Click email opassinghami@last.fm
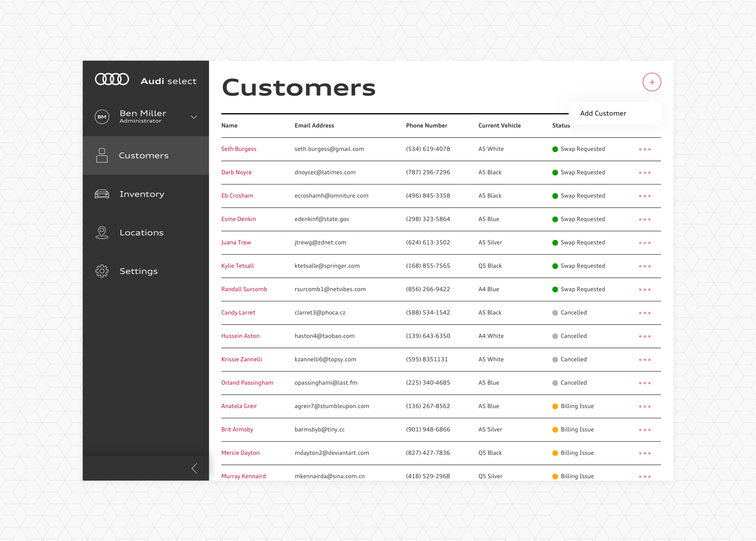 tap(326, 383)
